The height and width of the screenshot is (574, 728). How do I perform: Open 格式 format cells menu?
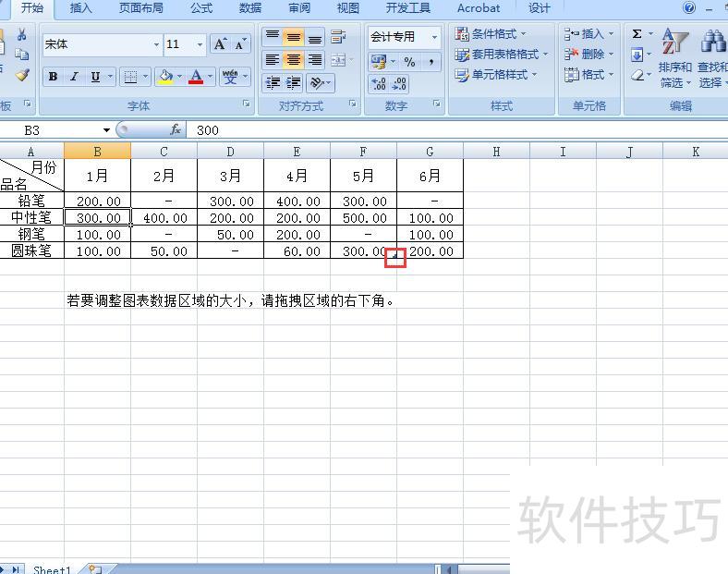click(589, 75)
